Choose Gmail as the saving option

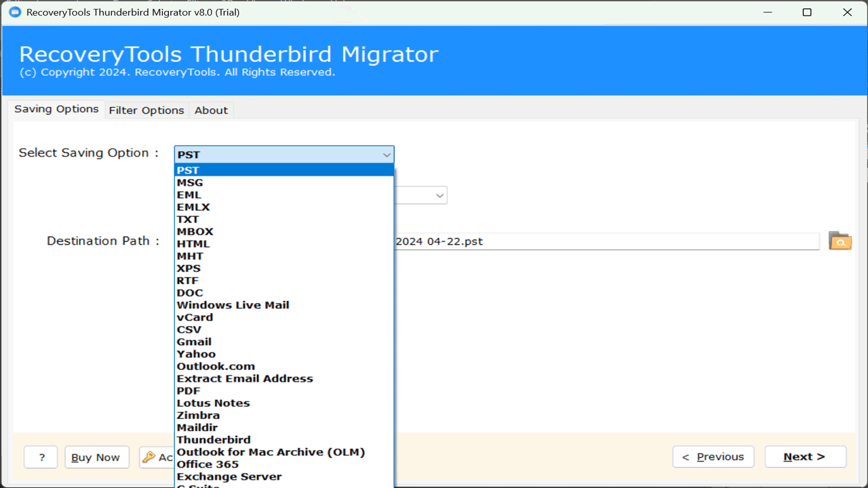[284, 342]
